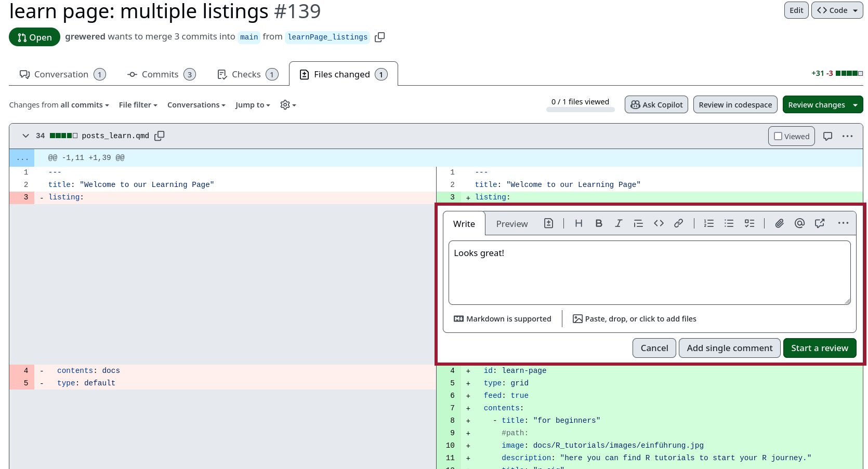Click the numbered list icon
This screenshot has width=868, height=469.
pyautogui.click(x=708, y=223)
